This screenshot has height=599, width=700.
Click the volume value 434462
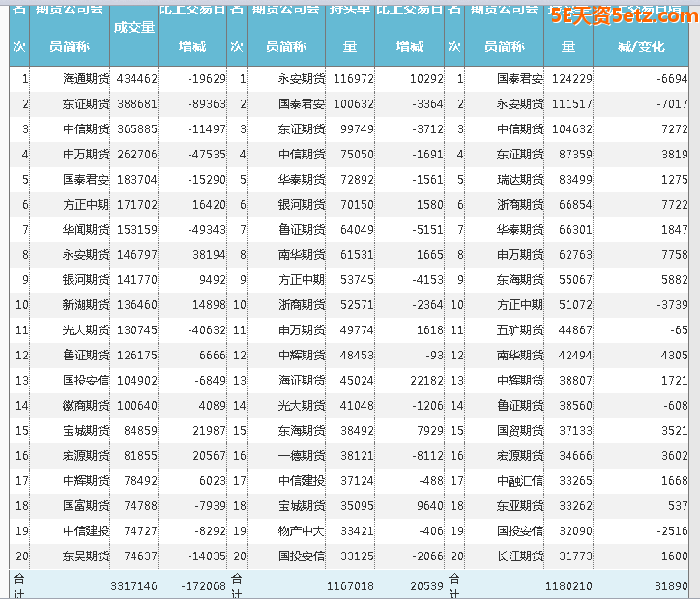click(136, 79)
